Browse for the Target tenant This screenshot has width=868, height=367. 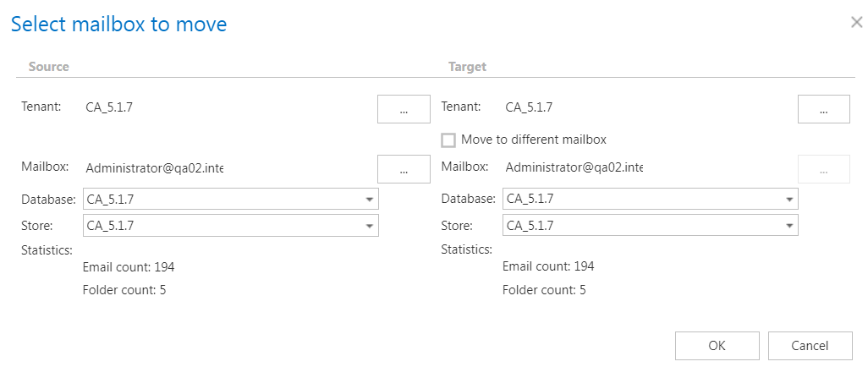click(823, 109)
